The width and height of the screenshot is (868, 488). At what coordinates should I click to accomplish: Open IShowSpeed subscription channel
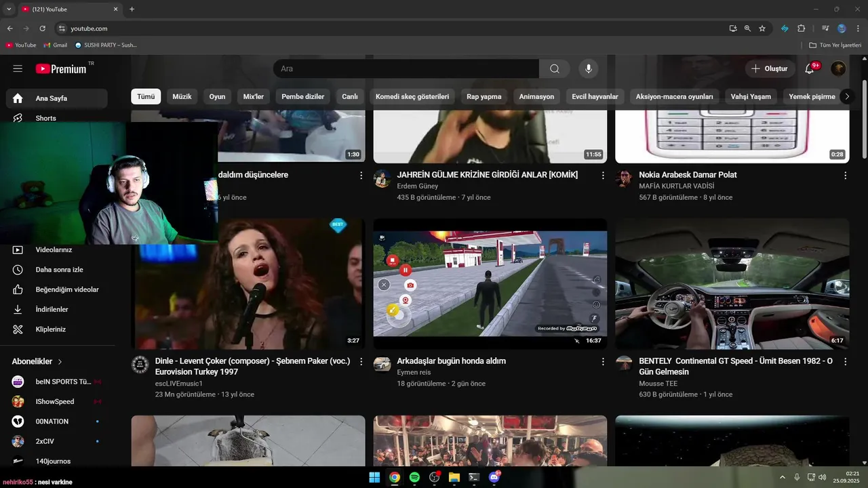57,401
